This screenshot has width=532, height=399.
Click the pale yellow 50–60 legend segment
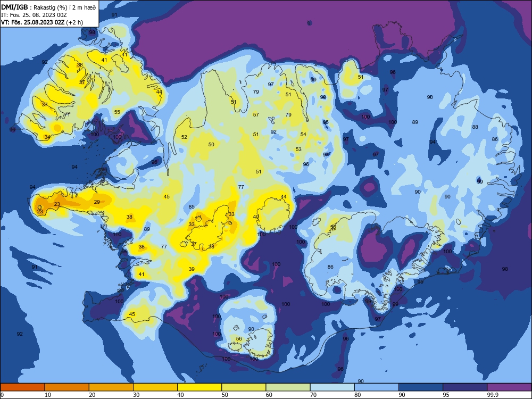pyautogui.click(x=244, y=387)
